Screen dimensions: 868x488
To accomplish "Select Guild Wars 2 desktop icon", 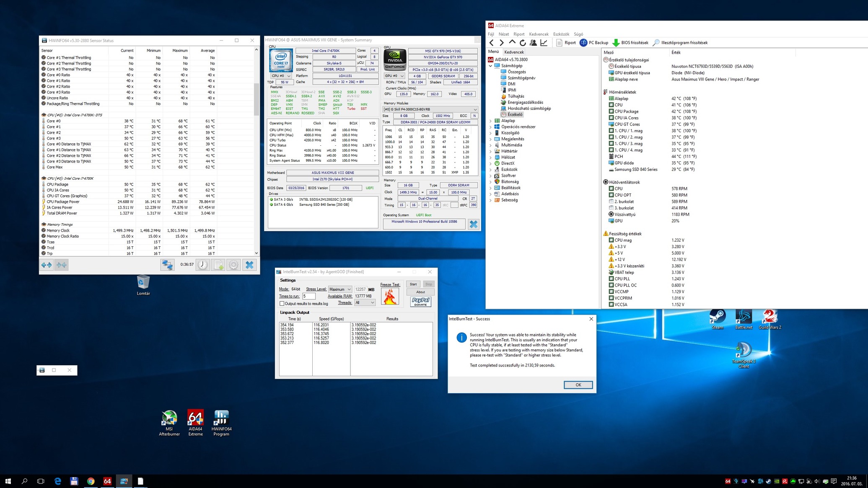I will click(770, 320).
